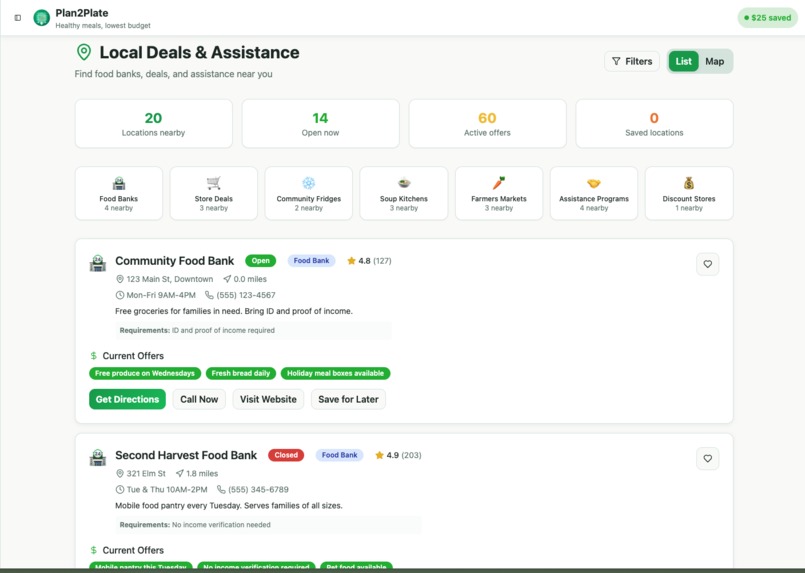Click the 20 Locations nearby stat card
Image resolution: width=805 pixels, height=573 pixels.
pos(154,124)
